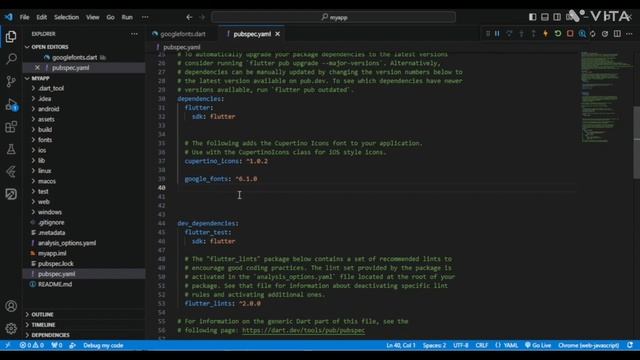Image resolution: width=640 pixels, height=360 pixels.
Task: Click Spaces: 2 indentation setting
Action: [x=434, y=345]
